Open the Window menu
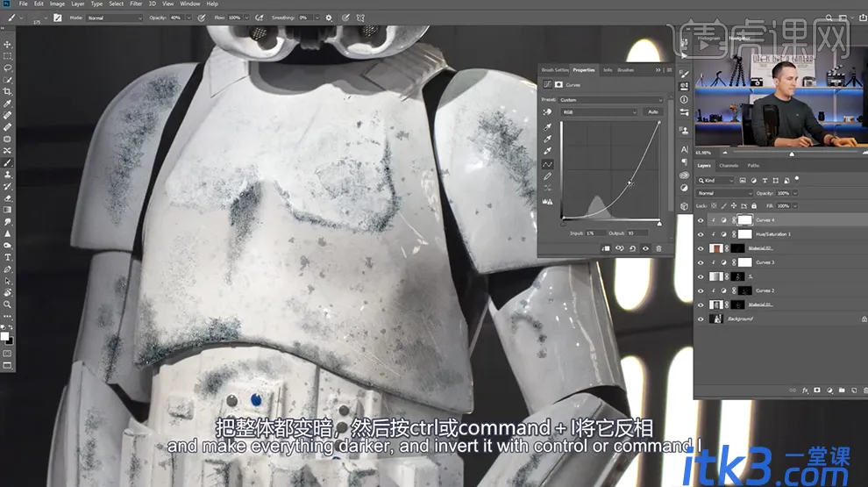The height and width of the screenshot is (487, 868). click(x=190, y=4)
